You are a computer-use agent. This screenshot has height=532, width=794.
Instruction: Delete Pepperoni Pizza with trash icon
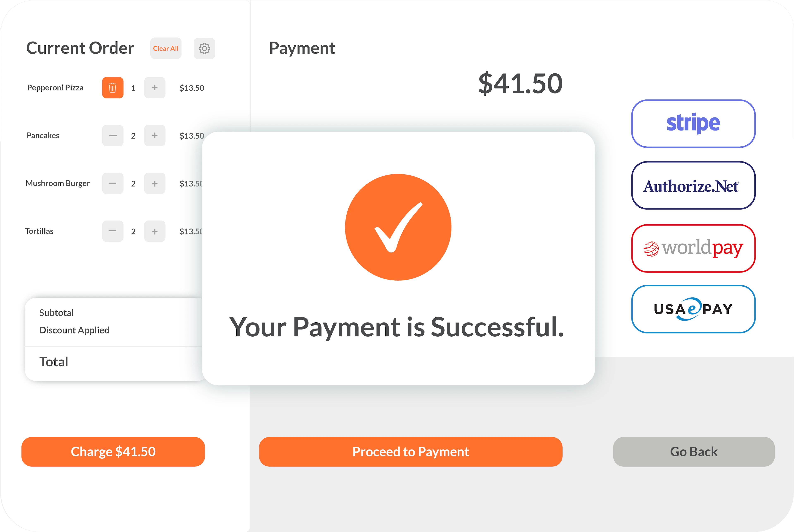click(x=113, y=87)
